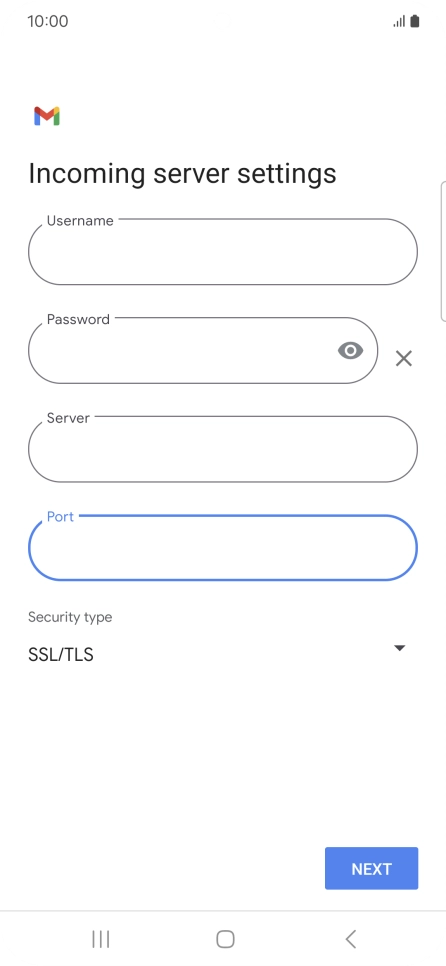
Task: Tap the Gmail logo icon
Action: [47, 116]
